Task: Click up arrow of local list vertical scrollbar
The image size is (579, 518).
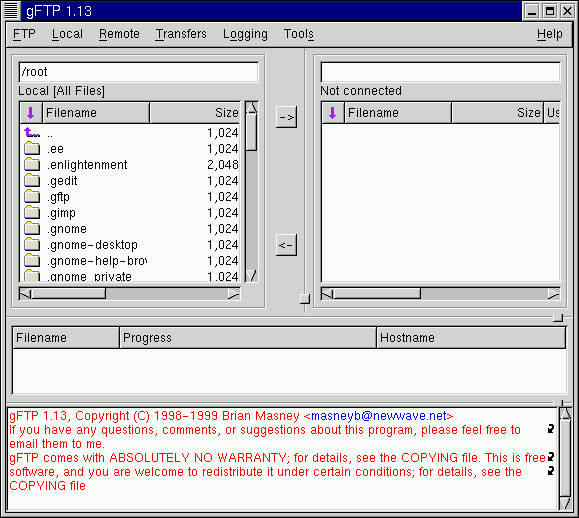Action: [252, 108]
